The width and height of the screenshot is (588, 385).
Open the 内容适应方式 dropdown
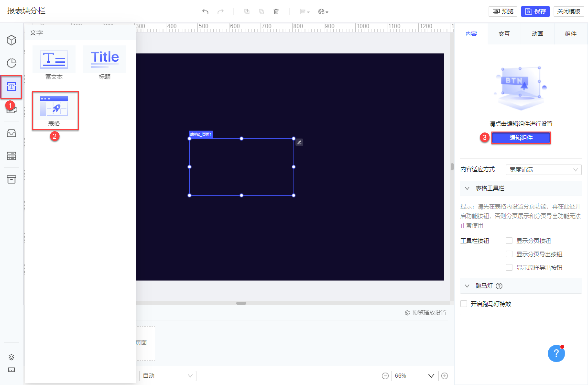543,170
